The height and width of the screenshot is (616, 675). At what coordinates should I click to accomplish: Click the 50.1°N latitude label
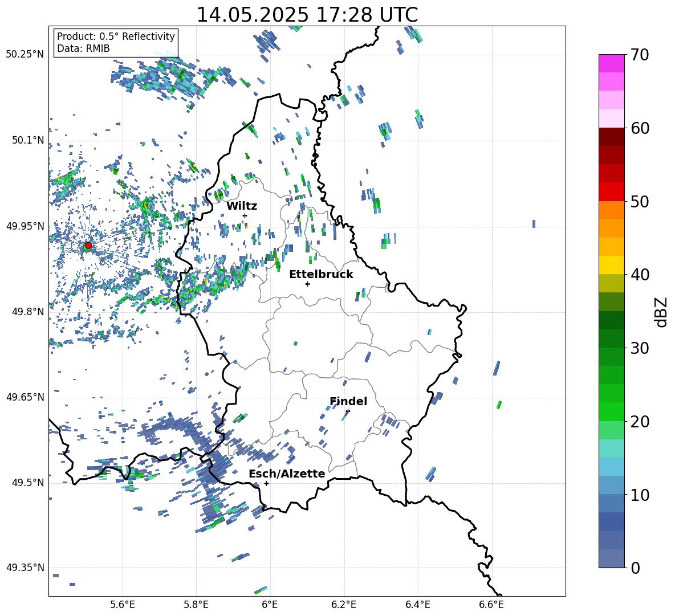tap(28, 140)
